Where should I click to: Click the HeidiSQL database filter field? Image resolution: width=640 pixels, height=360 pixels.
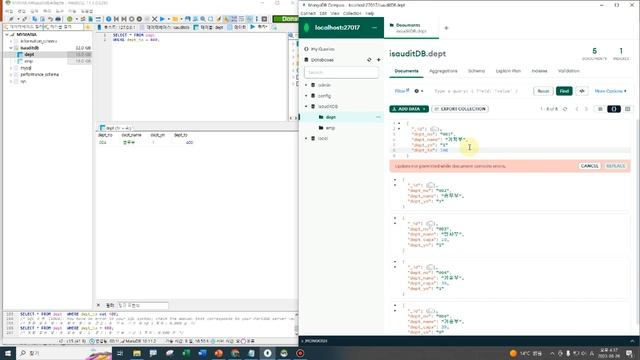click(24, 27)
